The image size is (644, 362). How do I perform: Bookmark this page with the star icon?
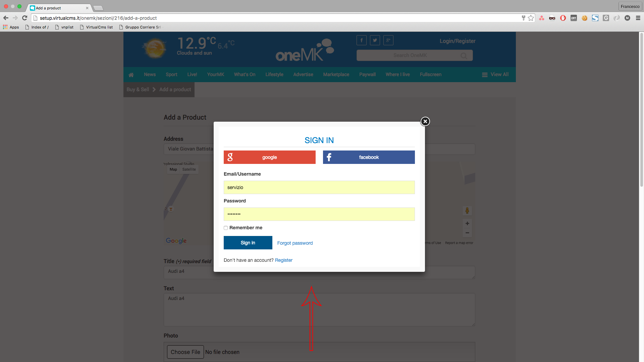(531, 18)
